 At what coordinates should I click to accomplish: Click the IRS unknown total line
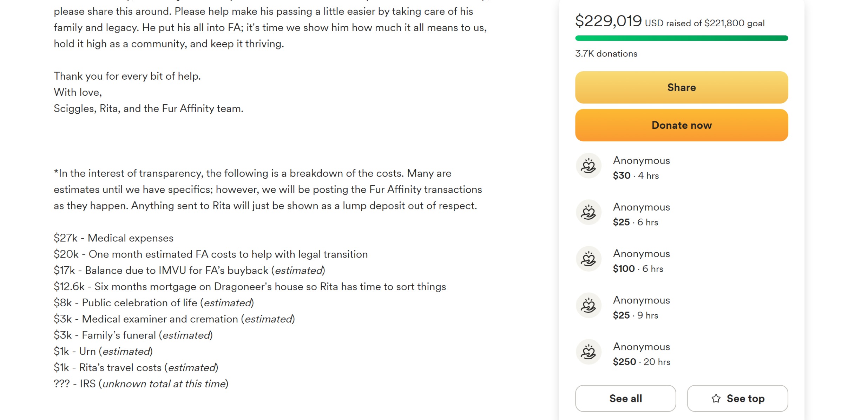point(141,384)
